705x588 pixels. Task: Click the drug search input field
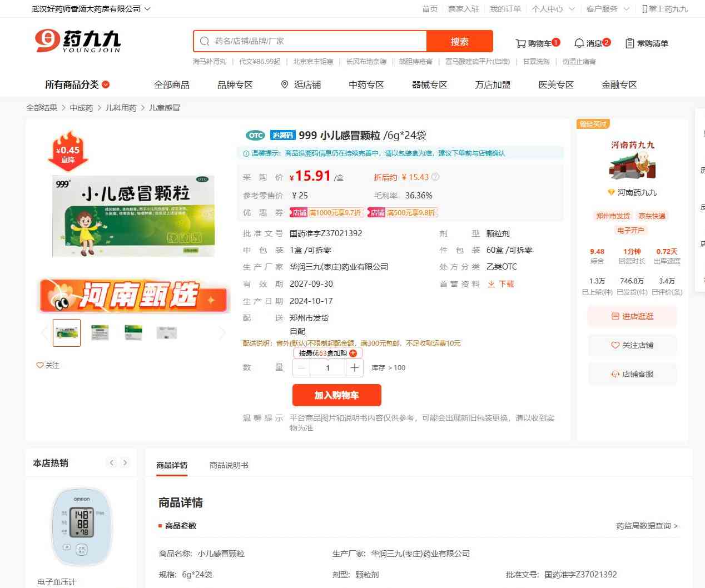pos(317,41)
